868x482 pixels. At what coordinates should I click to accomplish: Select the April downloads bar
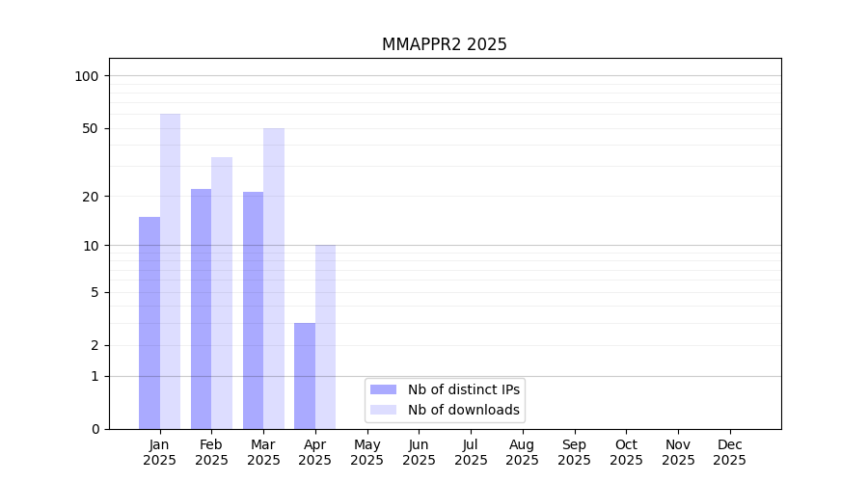pyautogui.click(x=325, y=336)
